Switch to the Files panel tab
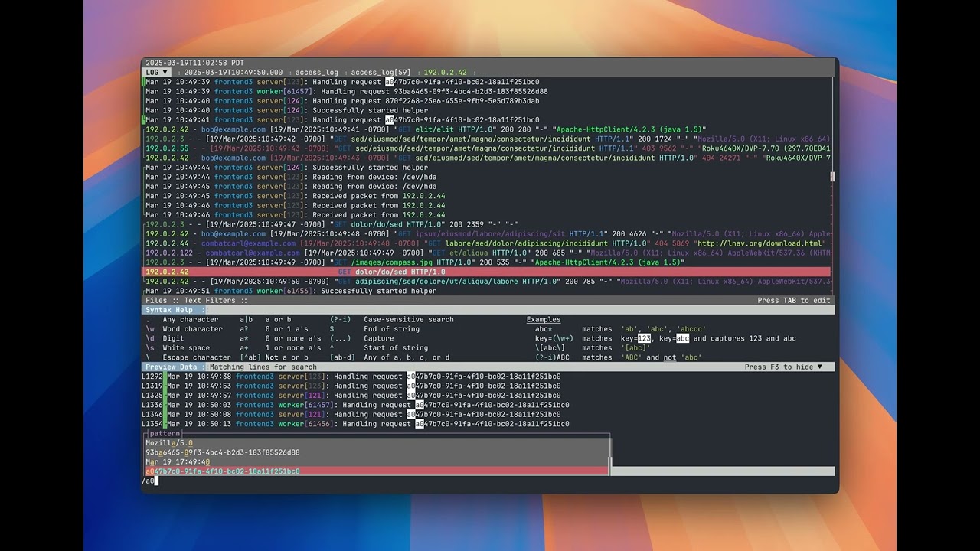 pos(156,301)
